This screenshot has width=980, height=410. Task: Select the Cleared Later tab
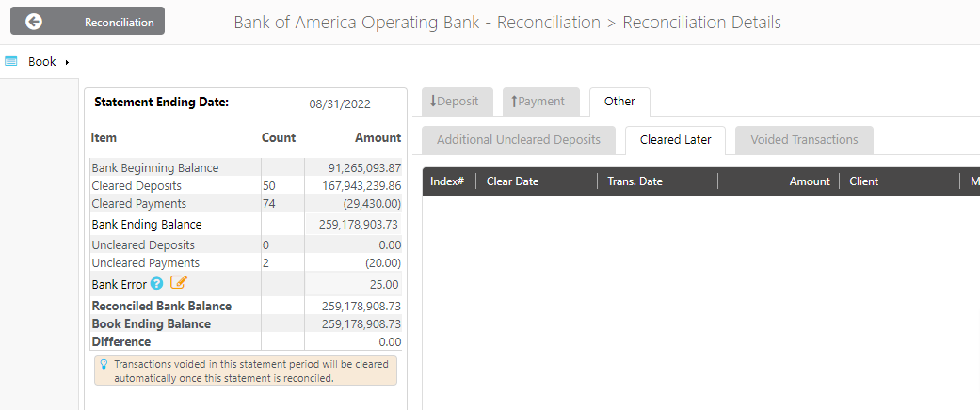(675, 140)
